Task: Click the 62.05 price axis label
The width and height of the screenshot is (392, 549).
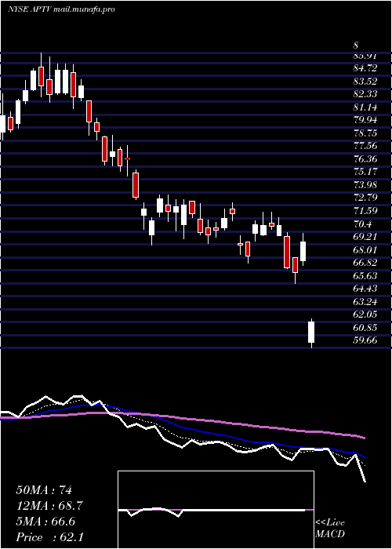Action: coord(365,314)
